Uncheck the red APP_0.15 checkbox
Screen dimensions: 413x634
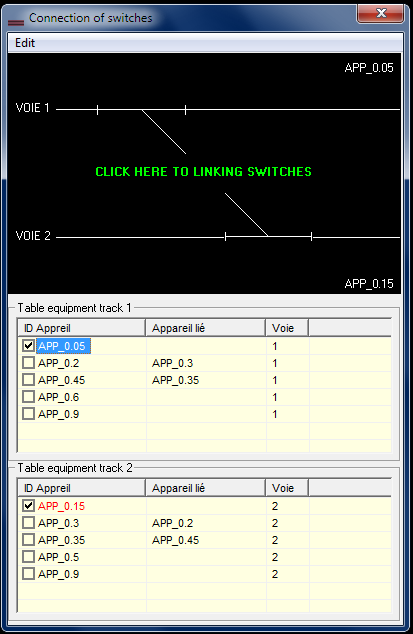click(x=28, y=506)
